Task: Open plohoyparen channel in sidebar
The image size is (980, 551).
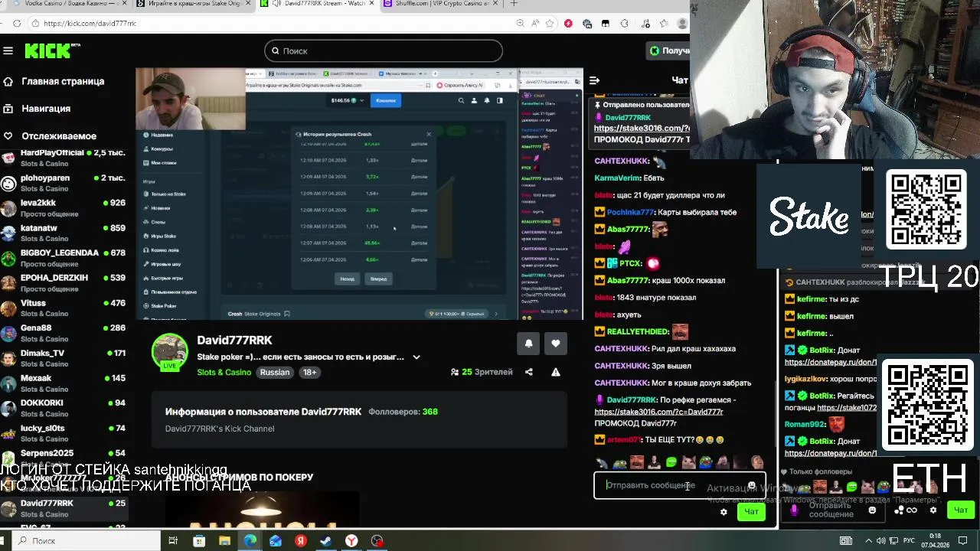Action: 64,183
